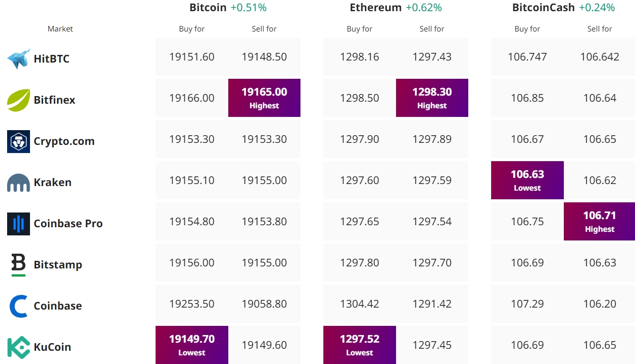Select KuCoin lowest Ethereum buy price 1297.52
This screenshot has height=364, width=635.
[x=359, y=345]
